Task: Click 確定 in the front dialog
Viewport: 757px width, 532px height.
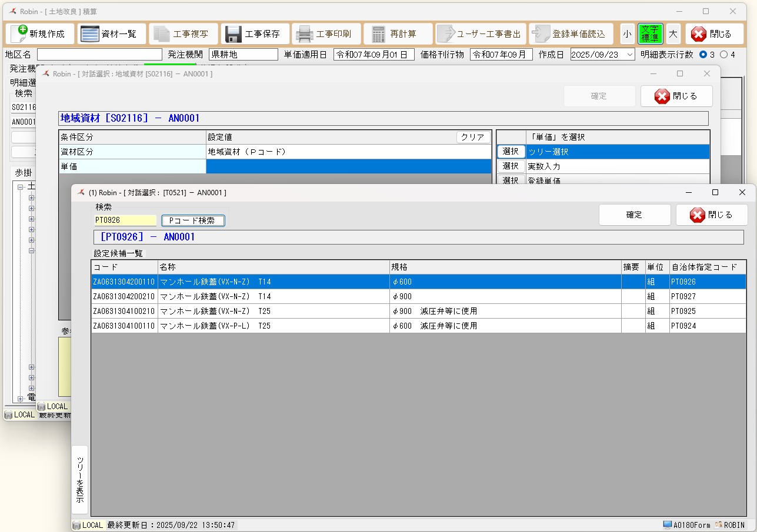Action: click(634, 215)
